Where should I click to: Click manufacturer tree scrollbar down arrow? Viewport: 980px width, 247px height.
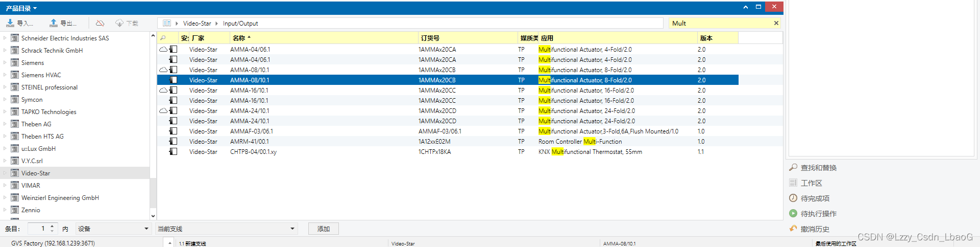click(153, 216)
